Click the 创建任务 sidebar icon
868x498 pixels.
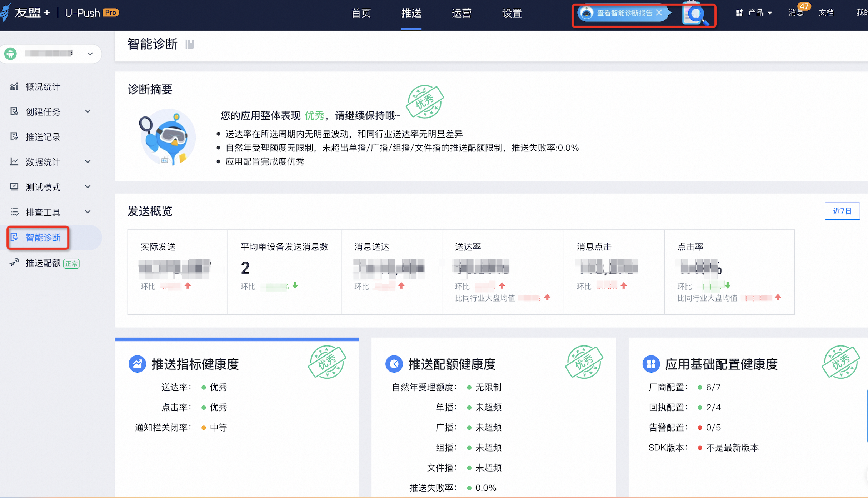point(14,111)
